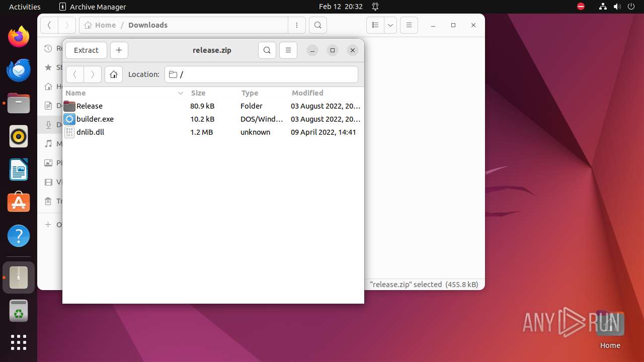Minimize the Files window

(433, 25)
